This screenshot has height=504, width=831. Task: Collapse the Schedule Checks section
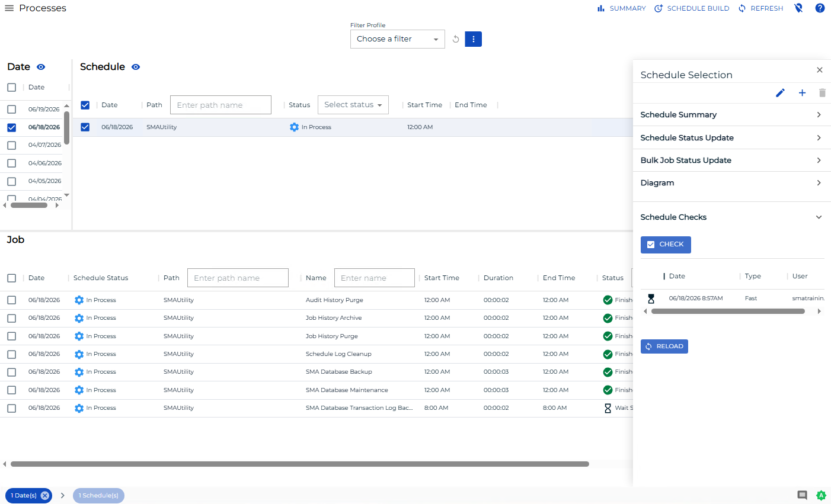click(819, 217)
